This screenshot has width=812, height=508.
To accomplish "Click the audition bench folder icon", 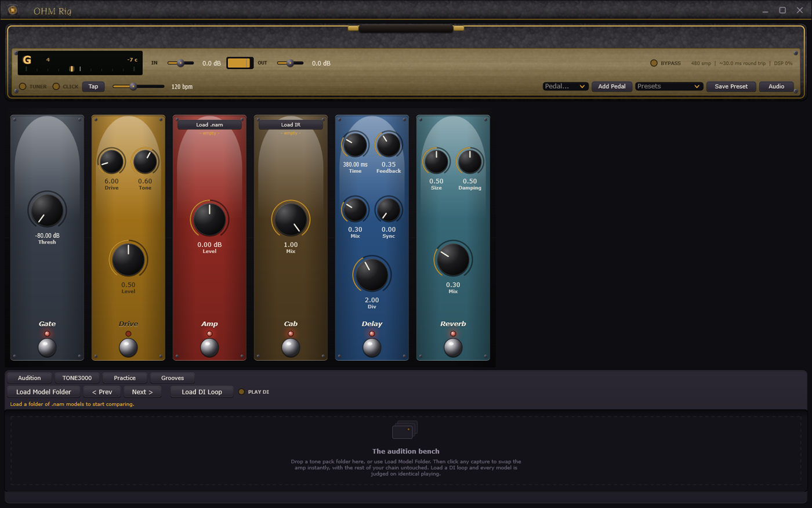I will pyautogui.click(x=405, y=430).
